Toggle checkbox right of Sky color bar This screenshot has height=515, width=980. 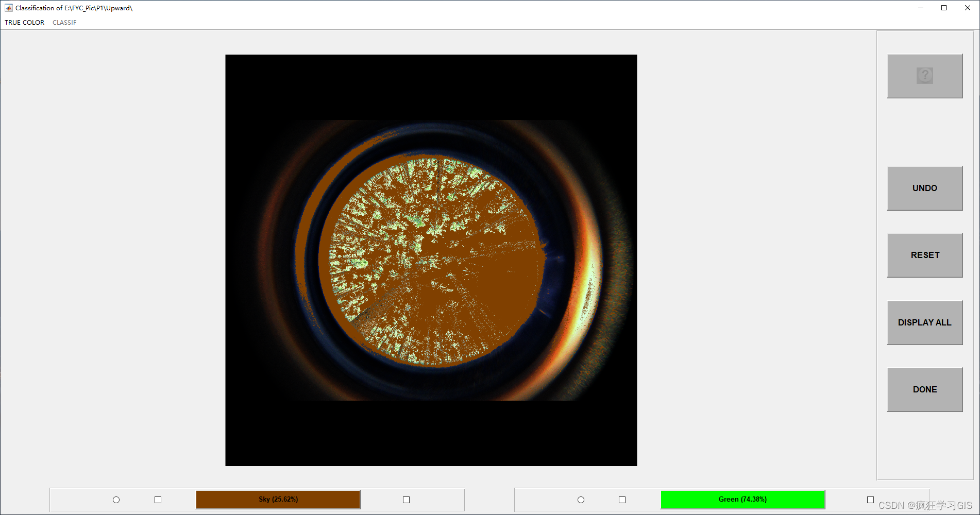(x=406, y=500)
